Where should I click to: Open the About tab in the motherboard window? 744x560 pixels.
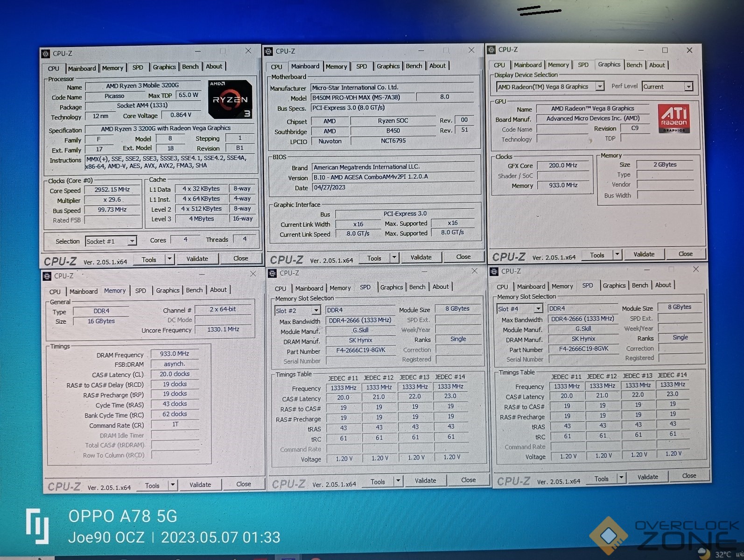(x=437, y=66)
